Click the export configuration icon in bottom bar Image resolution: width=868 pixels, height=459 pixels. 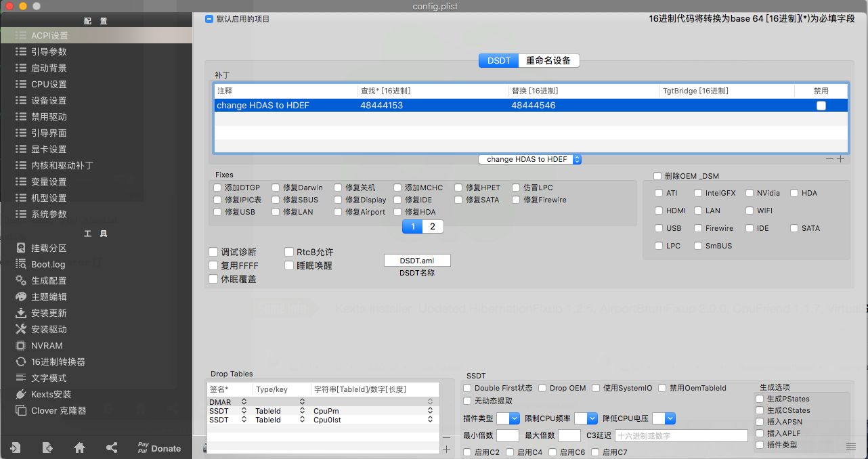(47, 447)
